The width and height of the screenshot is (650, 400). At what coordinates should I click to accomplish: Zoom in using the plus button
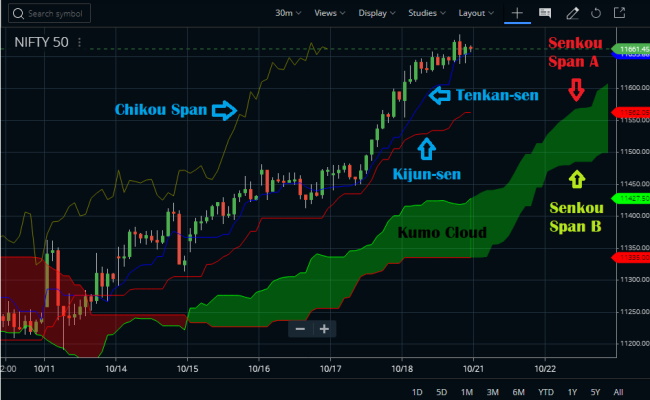point(323,328)
